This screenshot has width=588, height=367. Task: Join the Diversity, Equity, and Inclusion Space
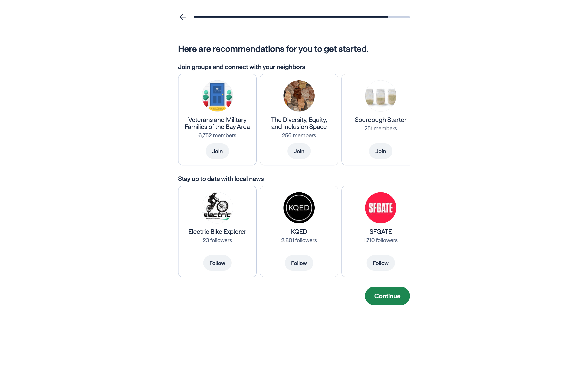(299, 151)
